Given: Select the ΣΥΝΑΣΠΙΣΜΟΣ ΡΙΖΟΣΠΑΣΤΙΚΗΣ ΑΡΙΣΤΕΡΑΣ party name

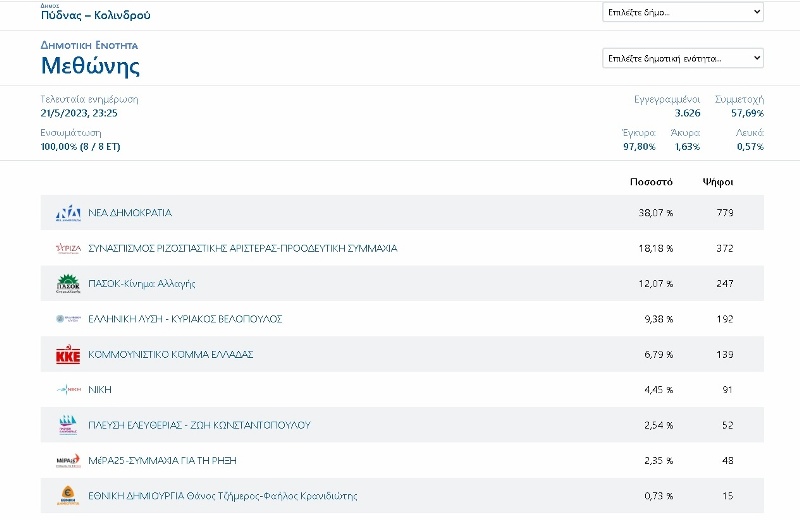Looking at the screenshot, I should pos(243,249).
